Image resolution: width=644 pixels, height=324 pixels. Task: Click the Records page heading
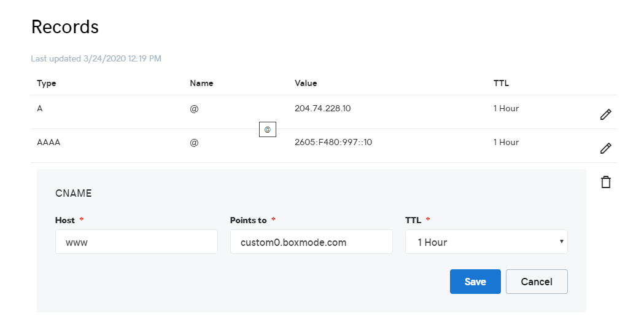[64, 27]
